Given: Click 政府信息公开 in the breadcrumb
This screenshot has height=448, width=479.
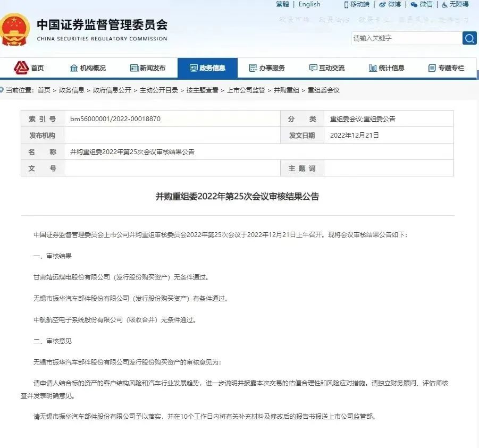Looking at the screenshot, I should (x=112, y=90).
